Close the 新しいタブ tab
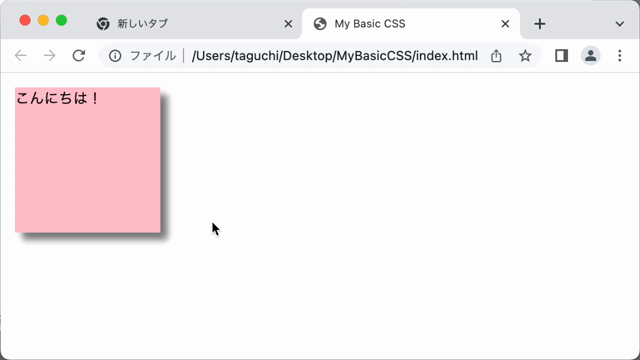The height and width of the screenshot is (360, 640). pos(288,24)
